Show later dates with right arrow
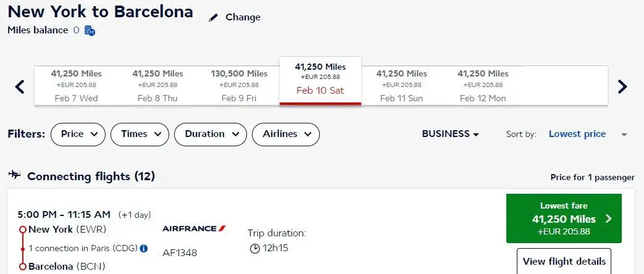644x274 pixels. 622,86
